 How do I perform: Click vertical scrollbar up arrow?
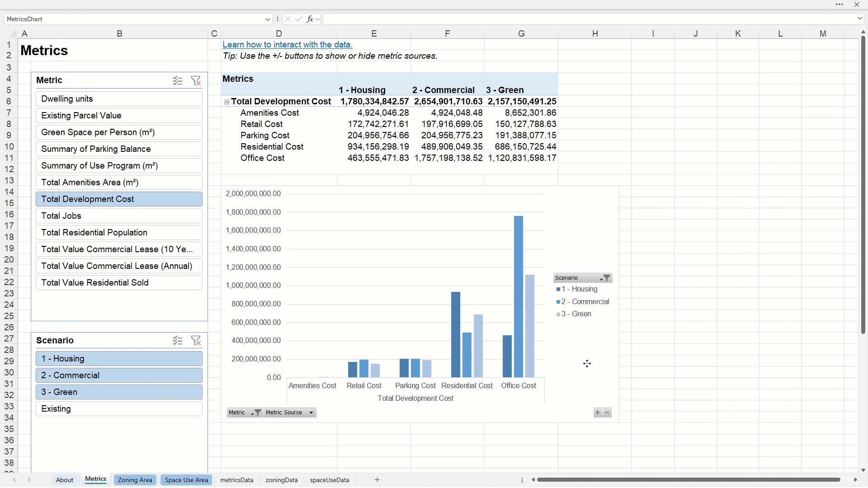click(x=863, y=33)
